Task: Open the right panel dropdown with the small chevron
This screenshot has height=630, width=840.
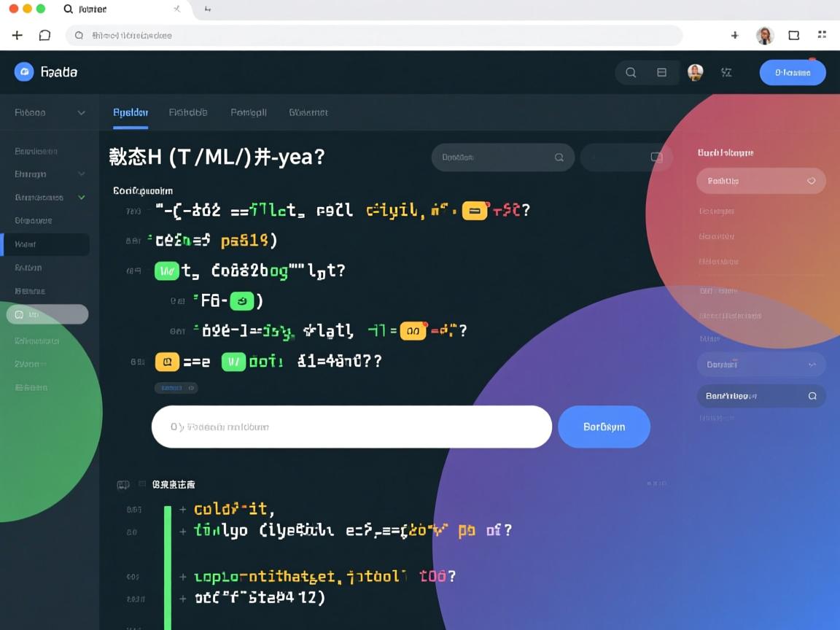Action: click(x=812, y=364)
